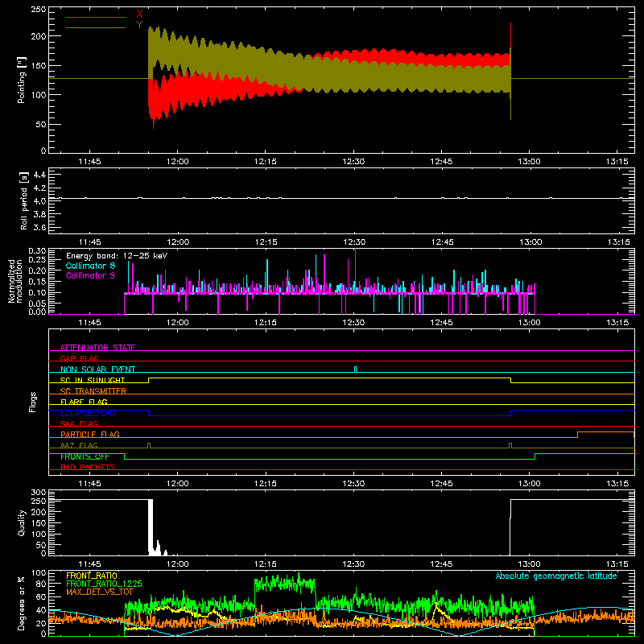Click the SAA_FLAG label
The image size is (644, 644).
pos(79,423)
